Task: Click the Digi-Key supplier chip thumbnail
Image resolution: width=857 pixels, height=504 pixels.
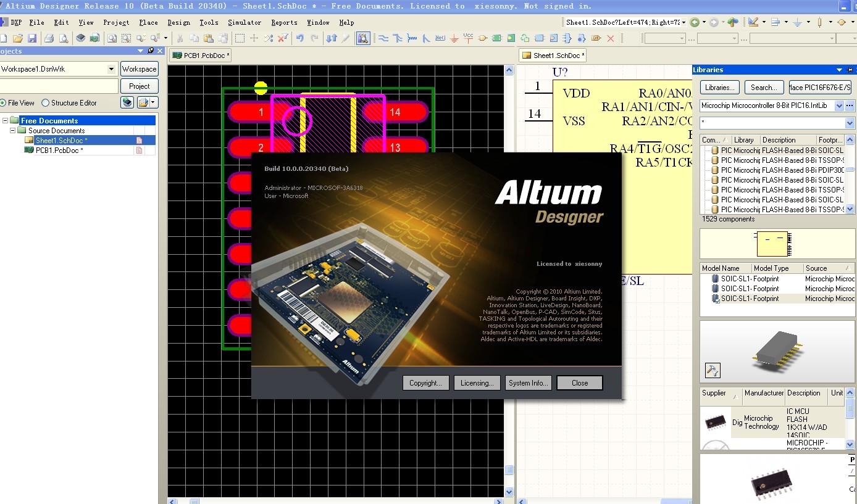Action: (716, 423)
